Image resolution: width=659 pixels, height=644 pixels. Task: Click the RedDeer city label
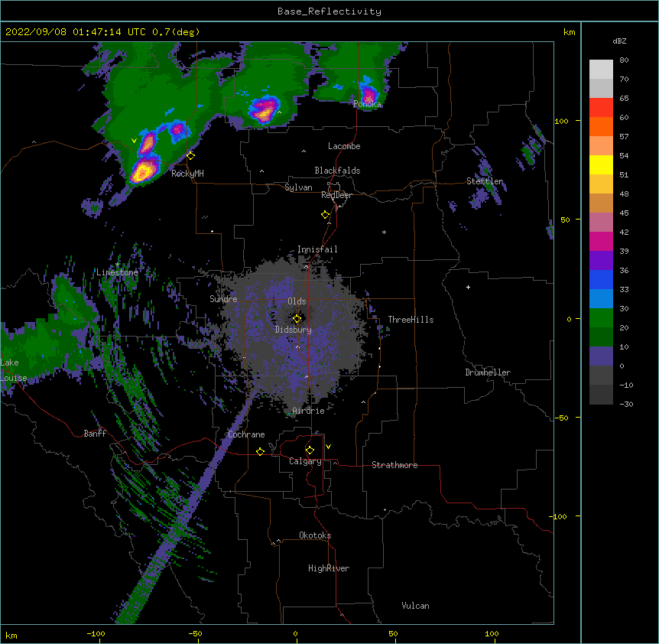tap(336, 195)
